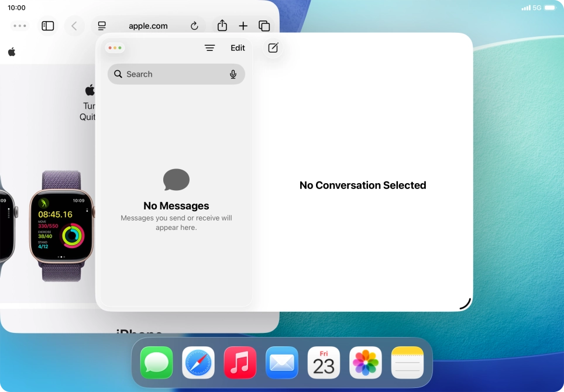564x392 pixels.
Task: Reload the apple.com page in Safari
Action: coord(194,26)
